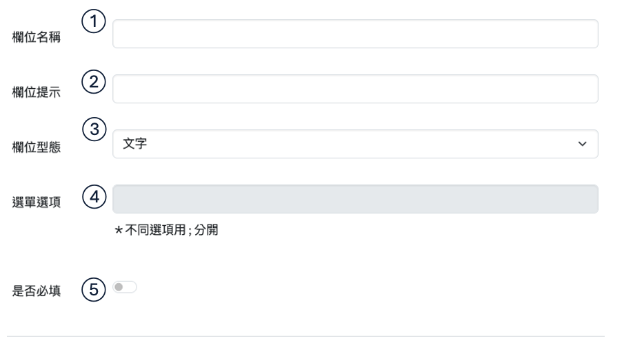Focus the 欄位名稱 text input
This screenshot has height=356, width=644.
point(354,34)
